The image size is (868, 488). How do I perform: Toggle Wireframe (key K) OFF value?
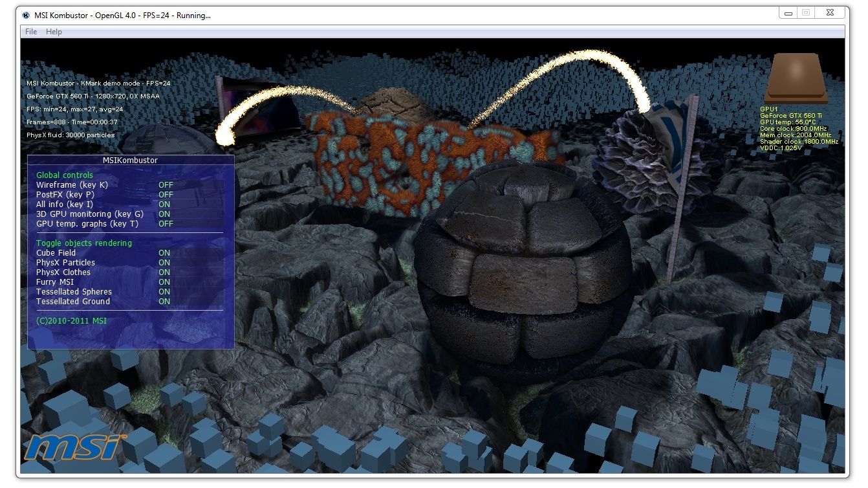pyautogui.click(x=166, y=185)
